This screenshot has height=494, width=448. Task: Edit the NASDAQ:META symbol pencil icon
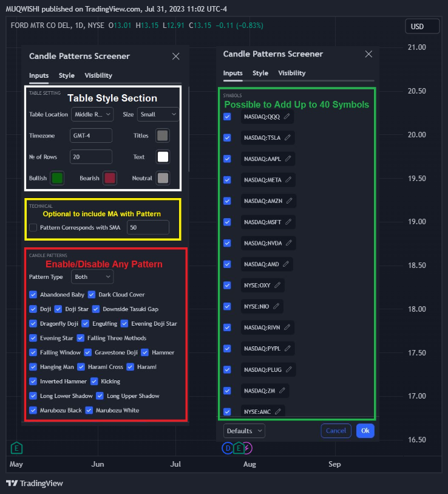click(288, 180)
